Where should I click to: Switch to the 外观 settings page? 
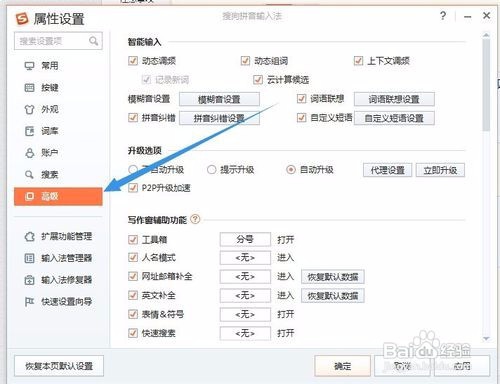pyautogui.click(x=58, y=109)
